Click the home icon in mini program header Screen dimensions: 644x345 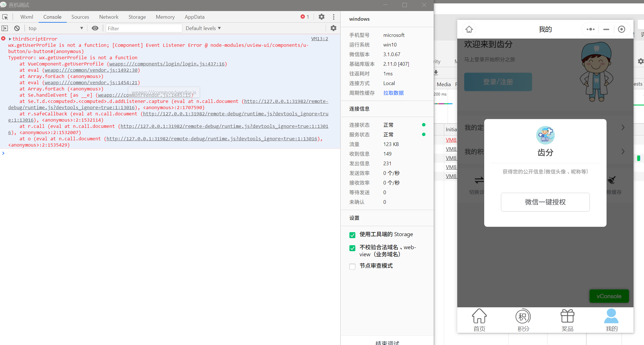[x=469, y=29]
